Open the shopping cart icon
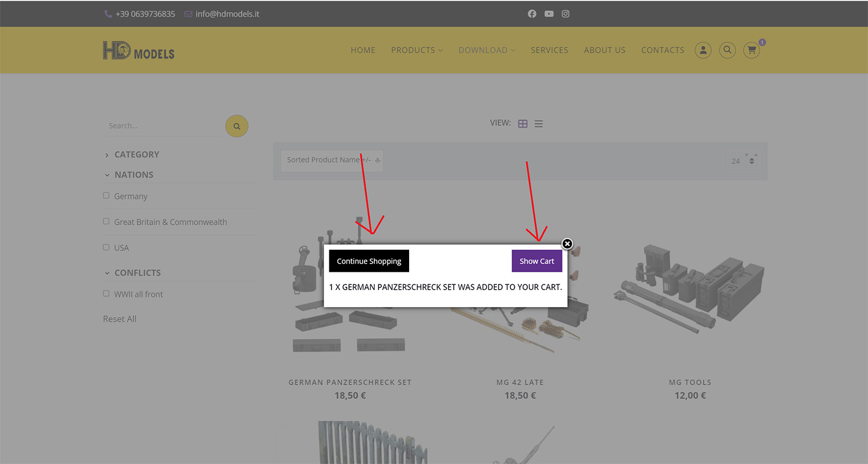This screenshot has height=464, width=868. 752,50
